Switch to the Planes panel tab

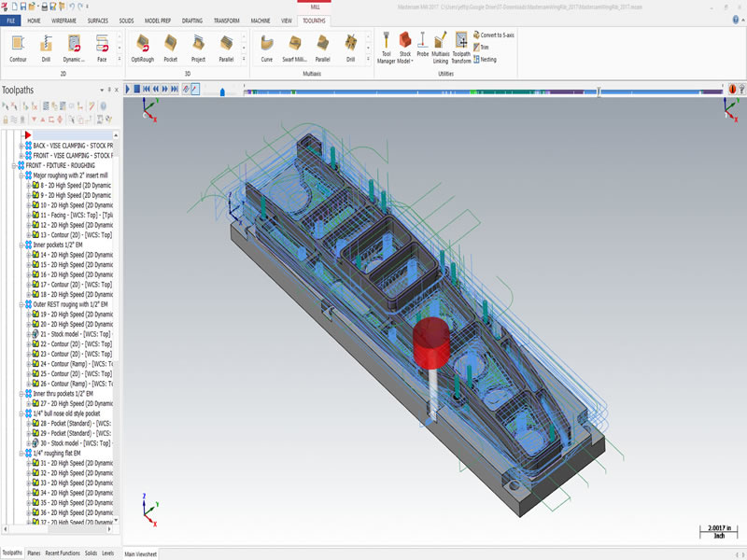pyautogui.click(x=34, y=553)
